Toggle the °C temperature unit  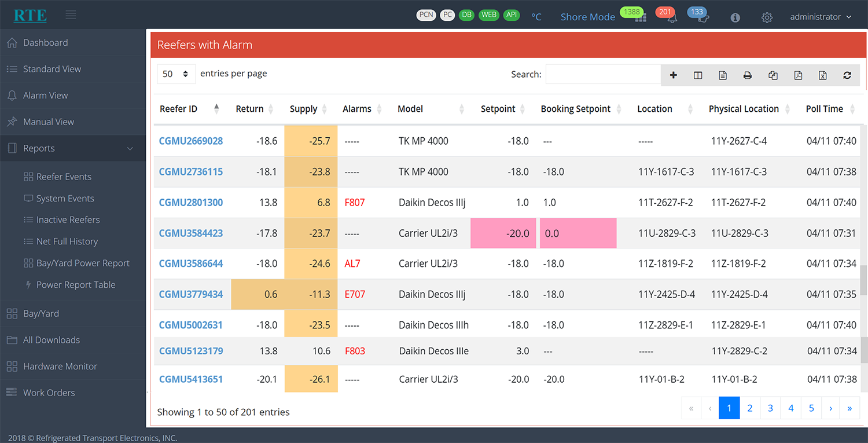[x=536, y=17]
